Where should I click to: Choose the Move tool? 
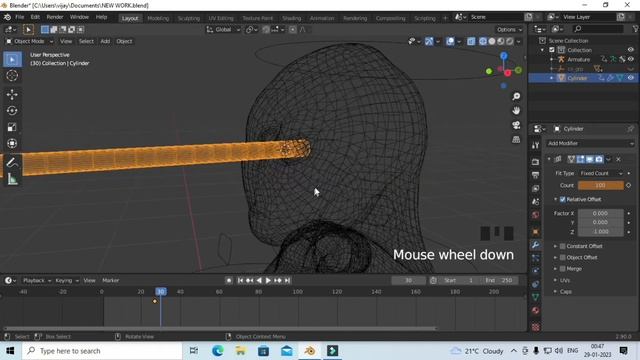(12, 94)
